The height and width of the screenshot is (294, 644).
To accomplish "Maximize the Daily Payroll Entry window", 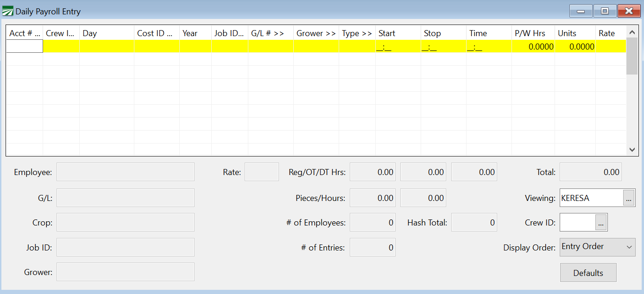I will point(605,11).
